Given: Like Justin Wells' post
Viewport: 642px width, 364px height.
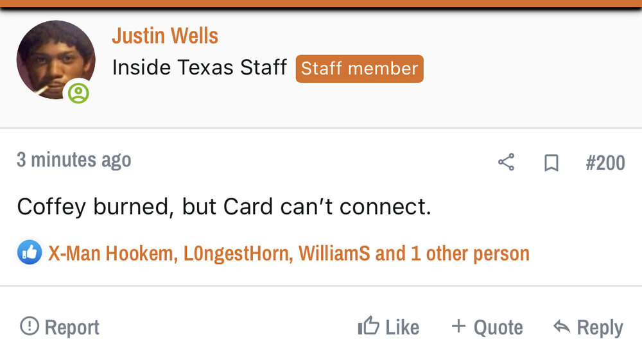Looking at the screenshot, I should pos(388,327).
